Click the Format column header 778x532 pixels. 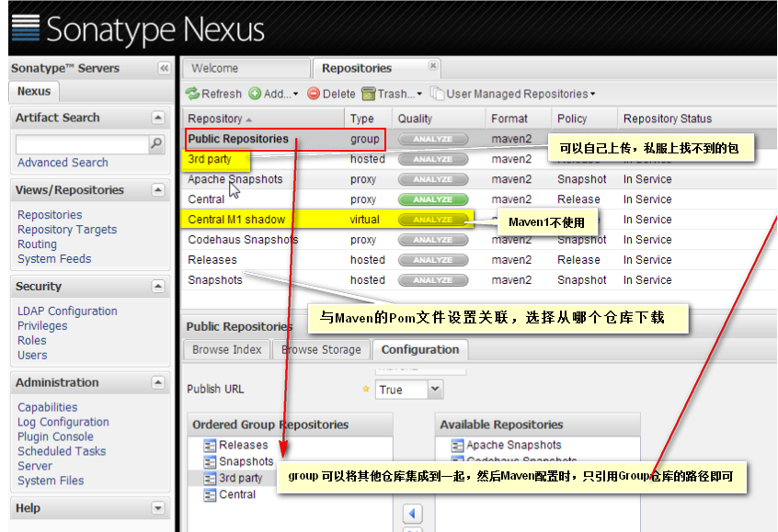point(518,119)
